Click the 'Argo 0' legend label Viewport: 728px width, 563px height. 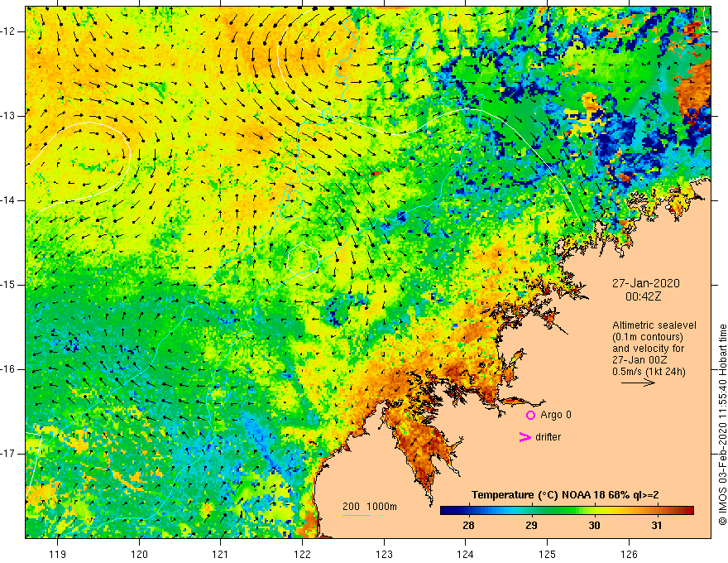point(556,414)
